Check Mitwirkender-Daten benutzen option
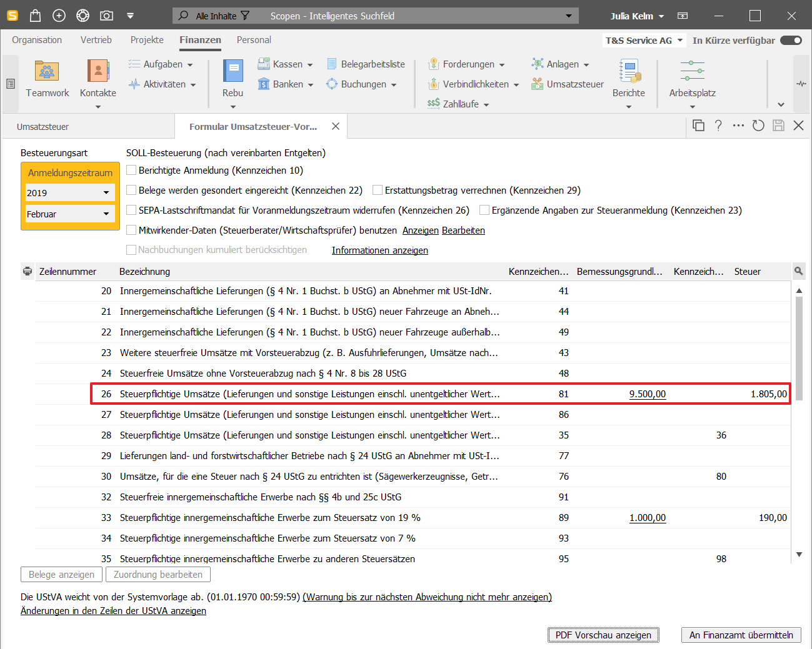 point(131,230)
